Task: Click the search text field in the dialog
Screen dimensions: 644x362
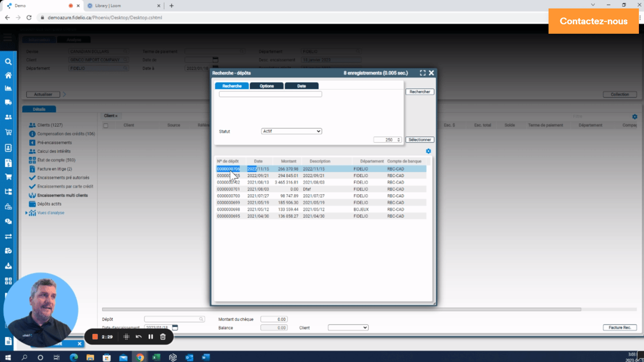Action: 270,94
